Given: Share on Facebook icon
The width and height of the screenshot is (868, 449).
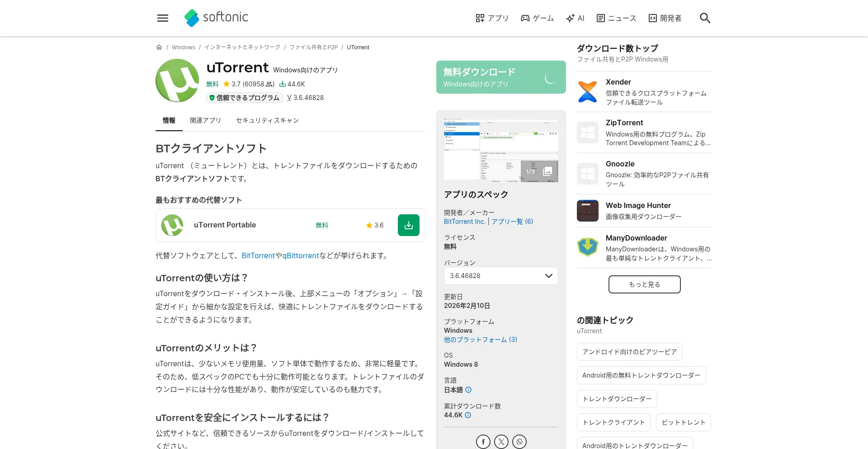Looking at the screenshot, I should [483, 442].
